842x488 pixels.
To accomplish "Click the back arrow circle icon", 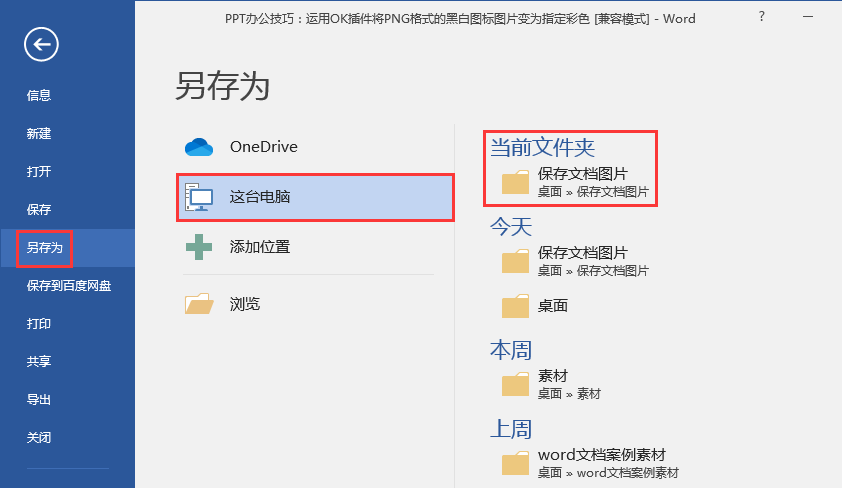I will coord(41,44).
